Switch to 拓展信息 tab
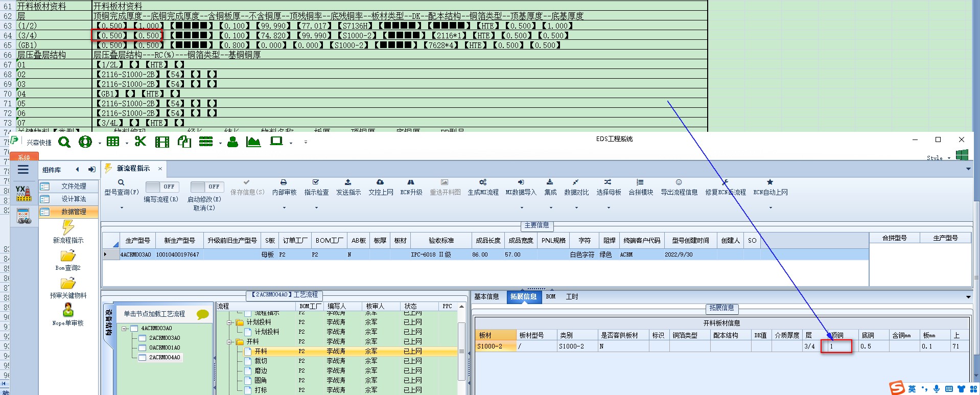 pos(523,296)
